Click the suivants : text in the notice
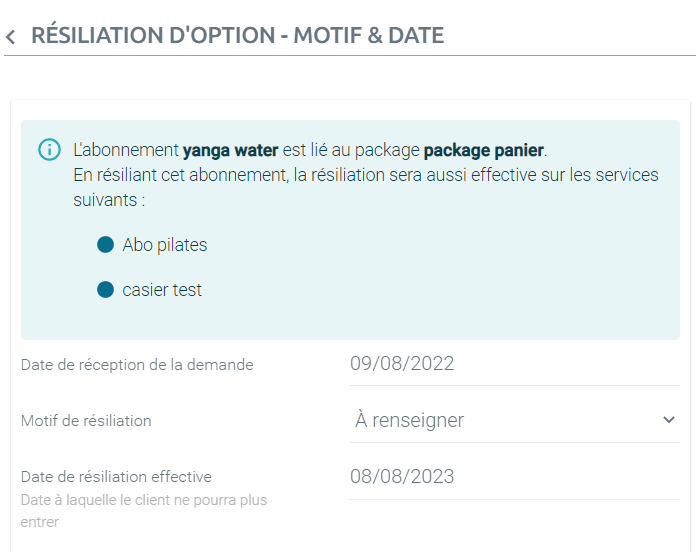The image size is (700, 552). 109,200
